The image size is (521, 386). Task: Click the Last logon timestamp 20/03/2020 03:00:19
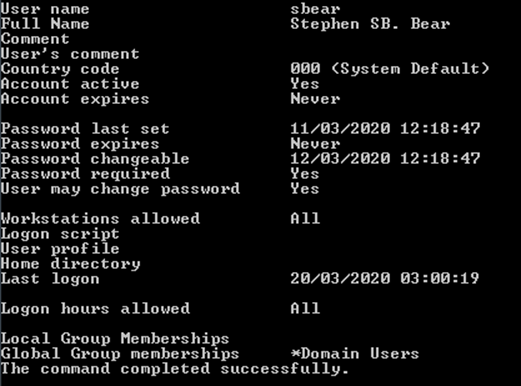click(x=385, y=278)
